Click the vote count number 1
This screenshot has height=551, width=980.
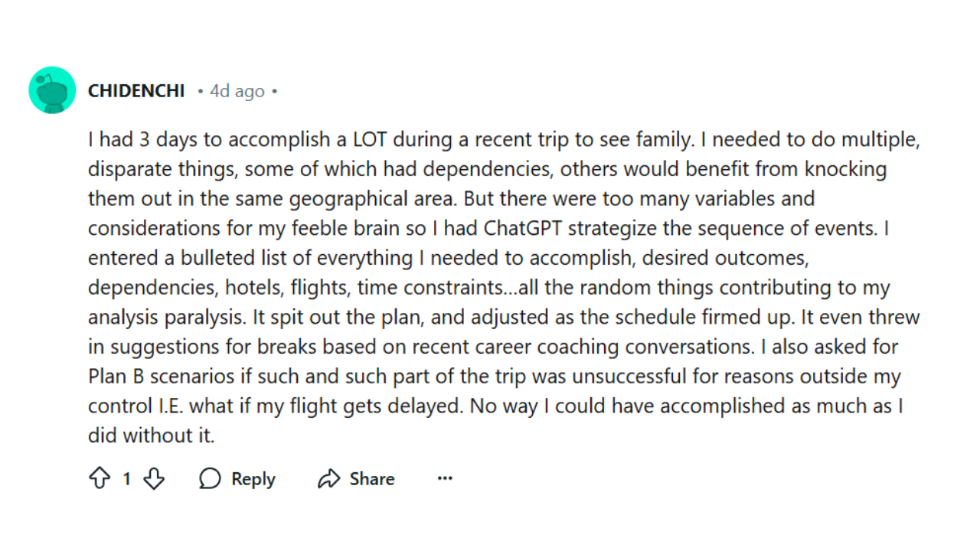coord(126,479)
